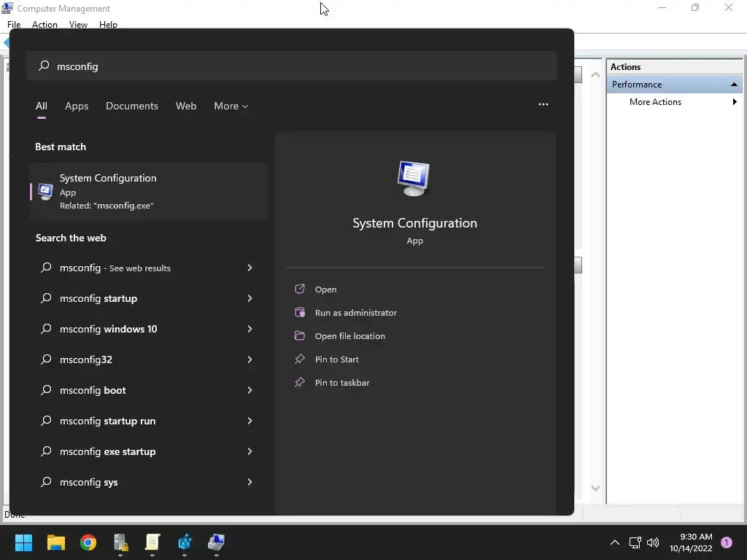
Task: Open Action menu in Computer Management
Action: [44, 24]
